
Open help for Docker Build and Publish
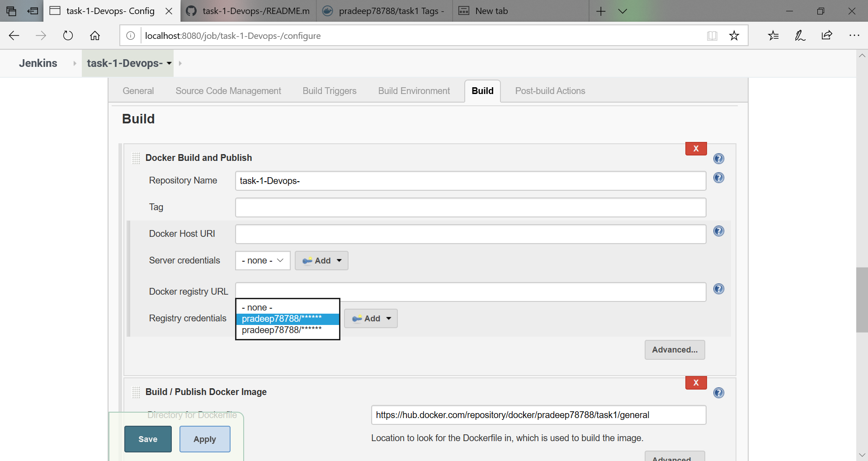(718, 159)
